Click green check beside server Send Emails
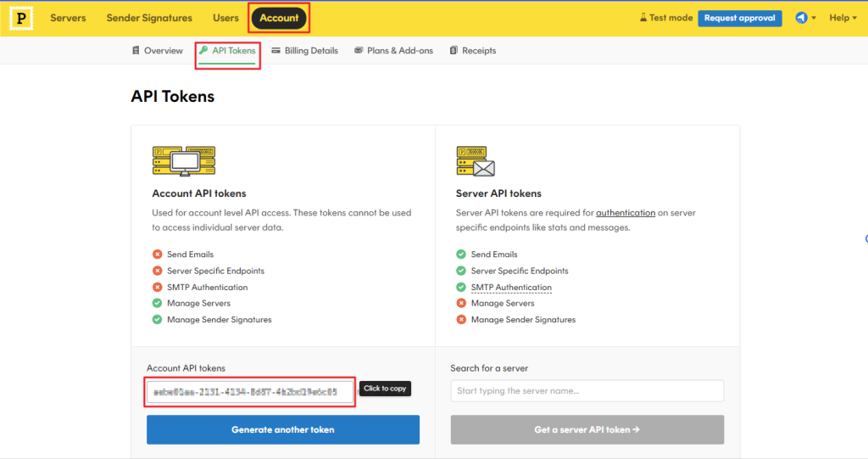868x459 pixels. point(461,255)
